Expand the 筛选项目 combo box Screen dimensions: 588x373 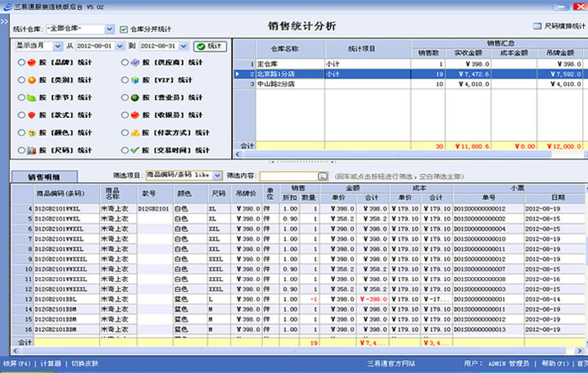(x=217, y=175)
